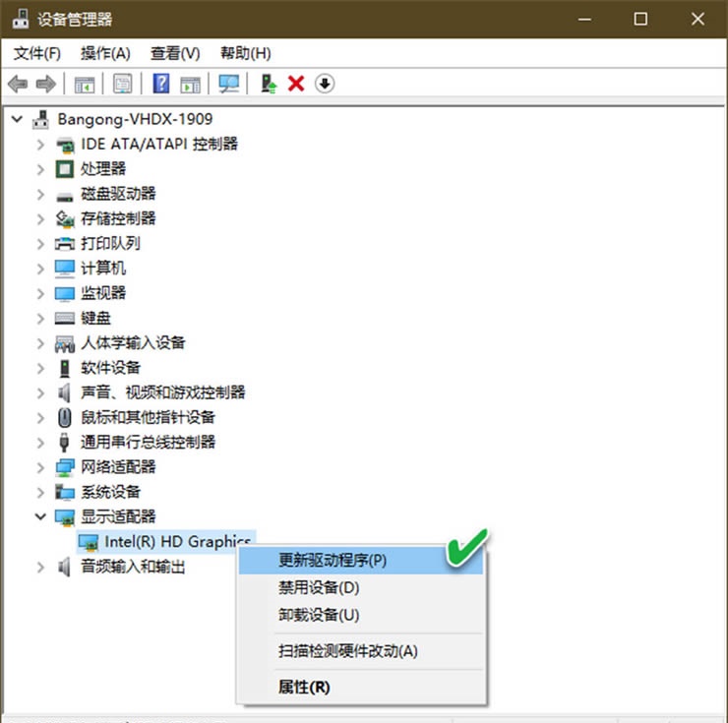Click the printer icon beside 打印队列
This screenshot has height=723, width=728.
[65, 243]
